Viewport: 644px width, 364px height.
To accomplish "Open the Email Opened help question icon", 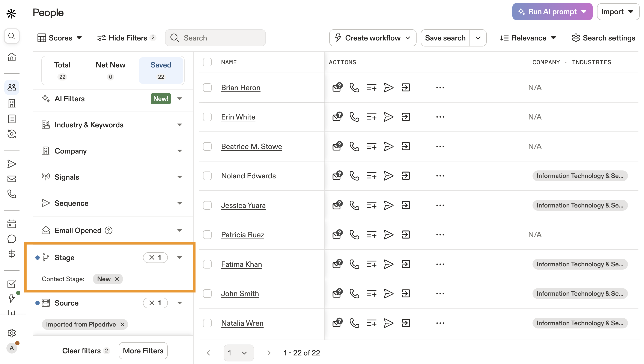I will [x=109, y=231].
